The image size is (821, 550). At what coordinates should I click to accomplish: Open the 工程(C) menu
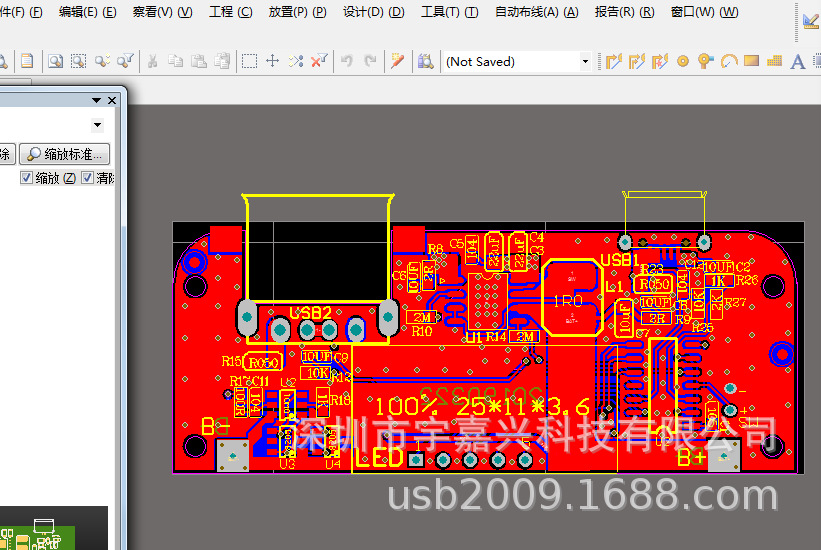coord(230,12)
